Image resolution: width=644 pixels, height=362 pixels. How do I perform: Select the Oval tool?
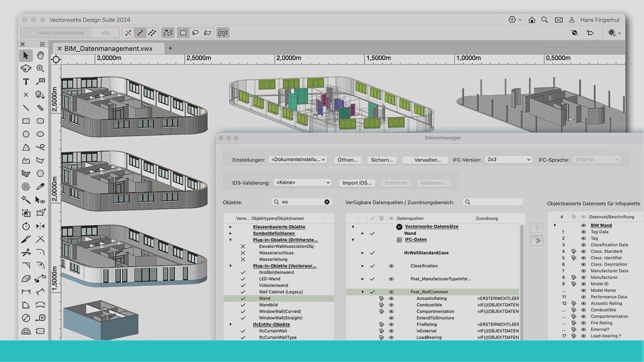(40, 134)
